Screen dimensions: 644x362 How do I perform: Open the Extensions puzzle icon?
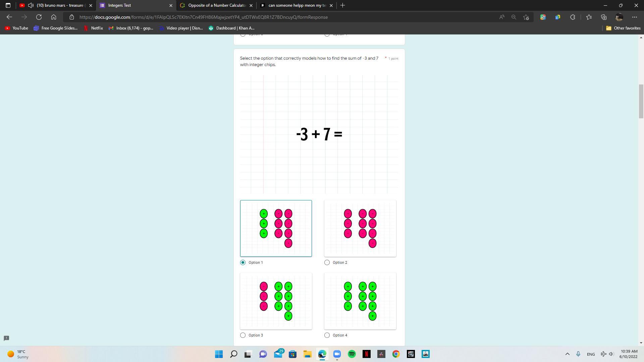tap(573, 17)
